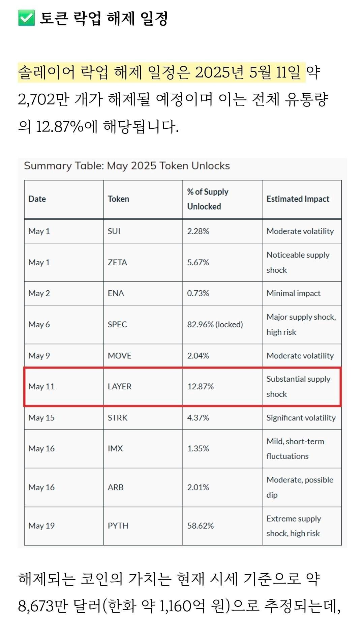Select the SUI token cell
The image size is (364, 621).
pyautogui.click(x=114, y=231)
